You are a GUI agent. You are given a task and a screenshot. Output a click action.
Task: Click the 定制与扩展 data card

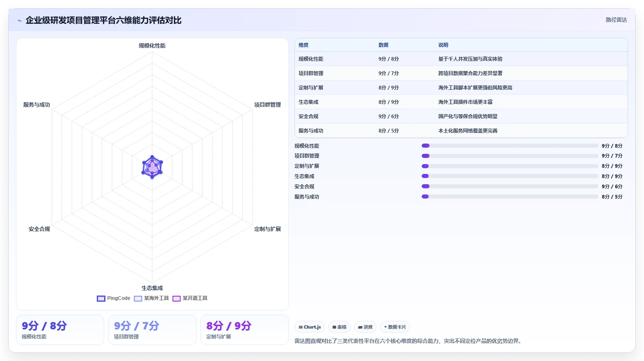coord(244,330)
